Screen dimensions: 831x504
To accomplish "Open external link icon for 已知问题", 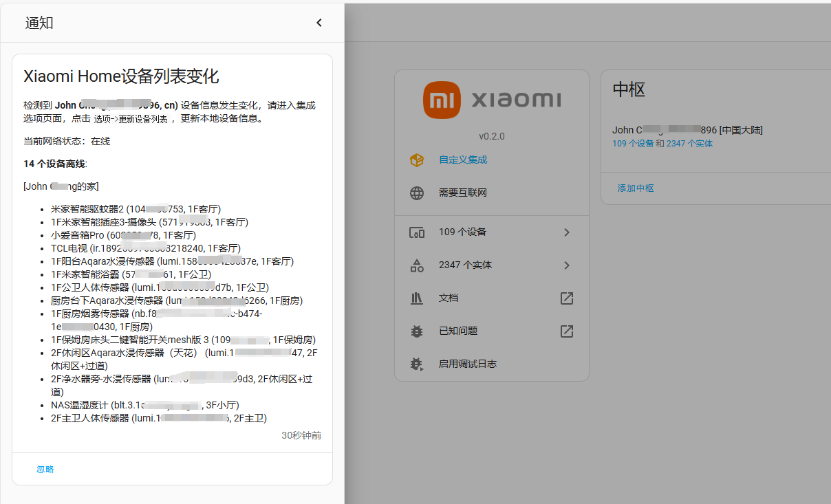I will tap(567, 331).
